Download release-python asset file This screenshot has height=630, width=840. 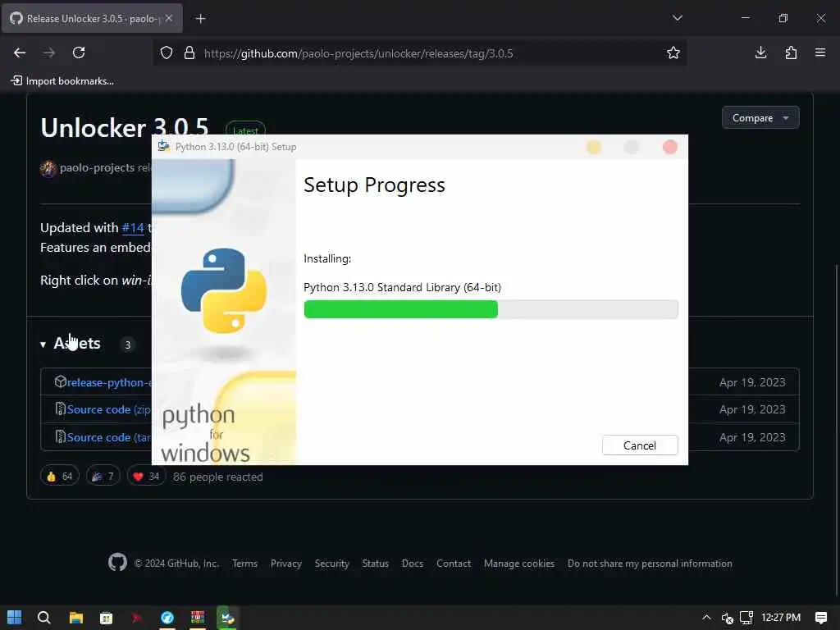109,382
